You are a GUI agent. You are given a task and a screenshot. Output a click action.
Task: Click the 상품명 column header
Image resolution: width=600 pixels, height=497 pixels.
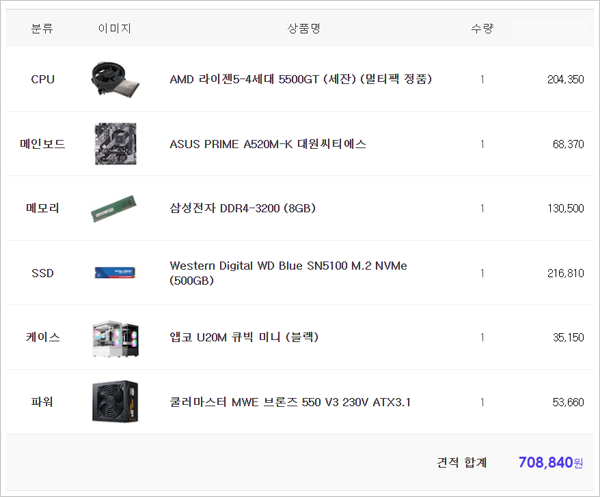303,29
